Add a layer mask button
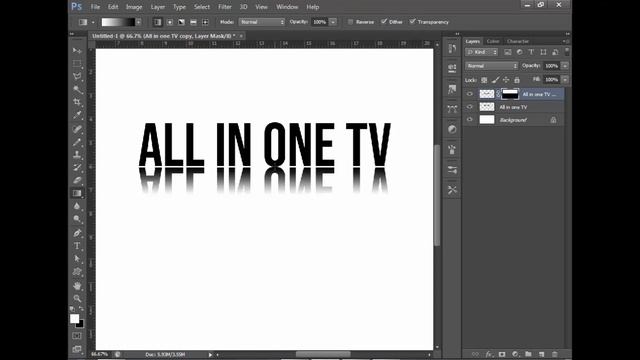Viewport: 640px width, 360px height. click(502, 354)
